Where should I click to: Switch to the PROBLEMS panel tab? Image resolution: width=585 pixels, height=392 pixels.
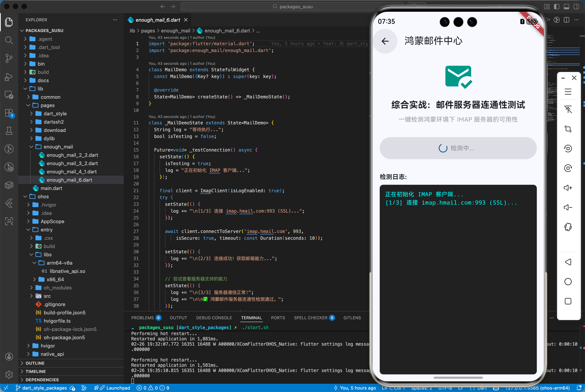[142, 318]
